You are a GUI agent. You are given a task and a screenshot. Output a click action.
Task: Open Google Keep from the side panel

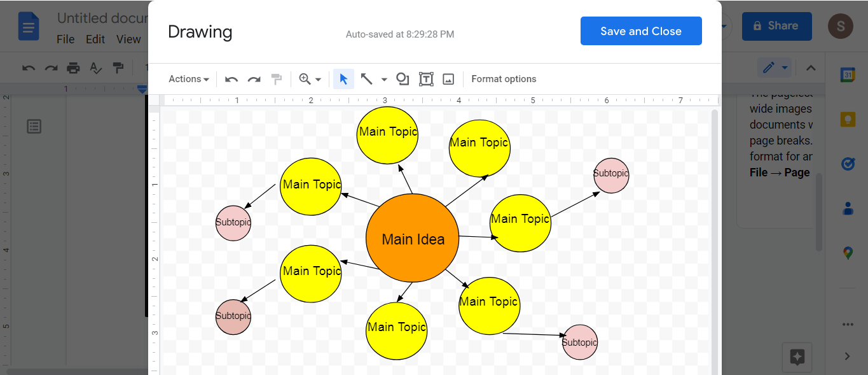[847, 118]
